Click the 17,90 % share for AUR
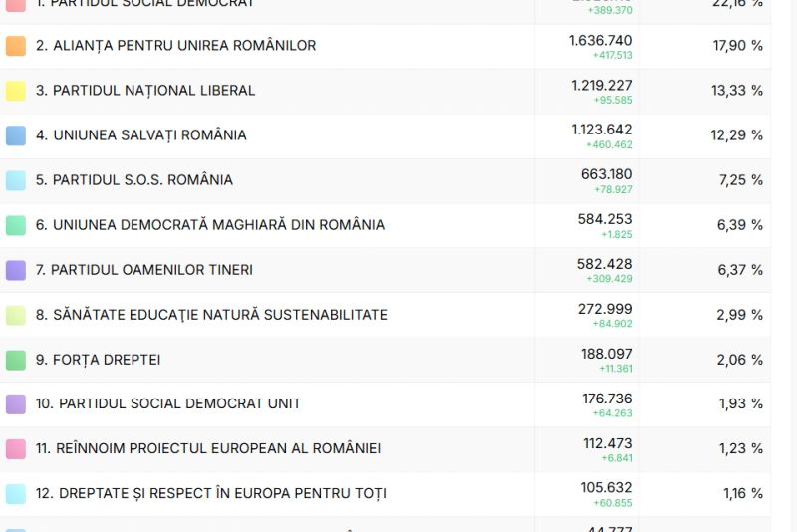The width and height of the screenshot is (797, 532). pos(737,46)
